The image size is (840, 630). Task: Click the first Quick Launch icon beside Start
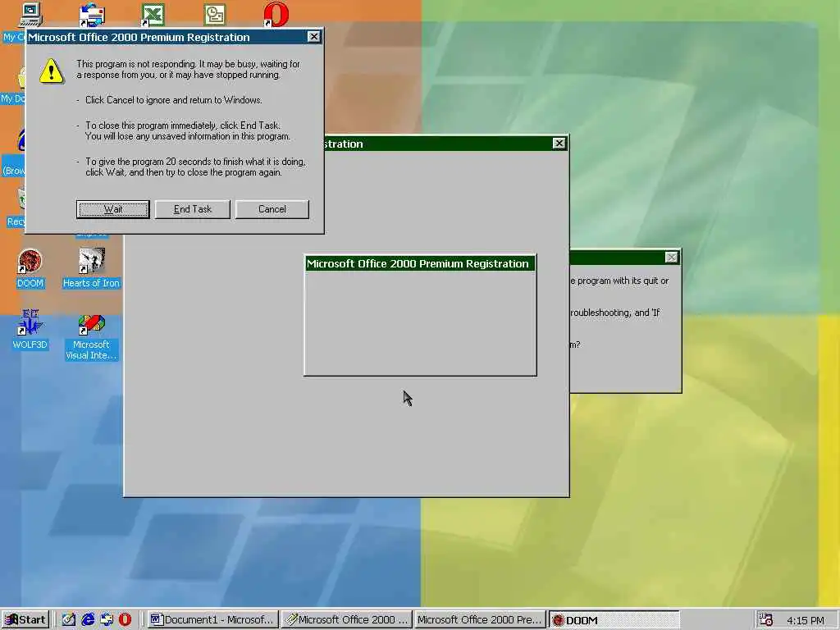pos(69,620)
